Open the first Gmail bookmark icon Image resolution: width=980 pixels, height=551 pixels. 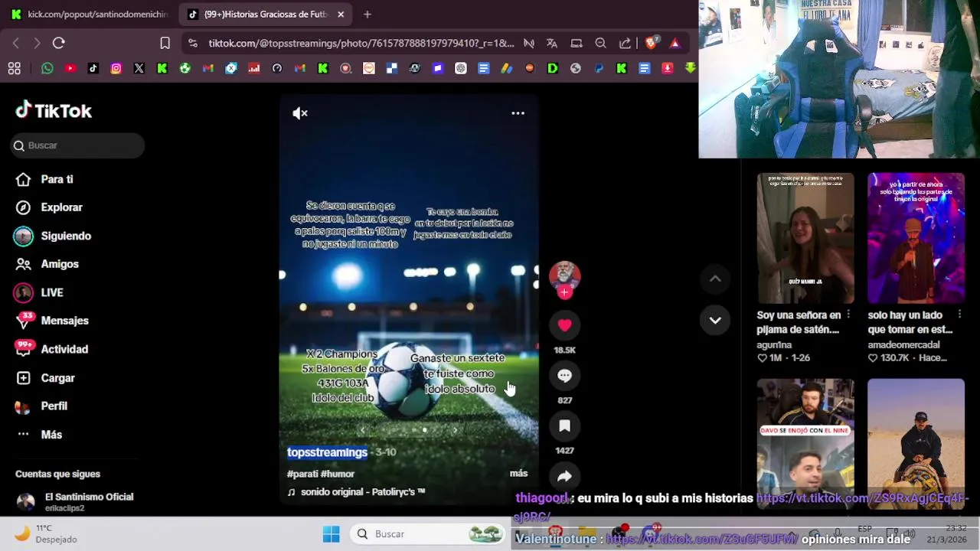click(x=208, y=69)
